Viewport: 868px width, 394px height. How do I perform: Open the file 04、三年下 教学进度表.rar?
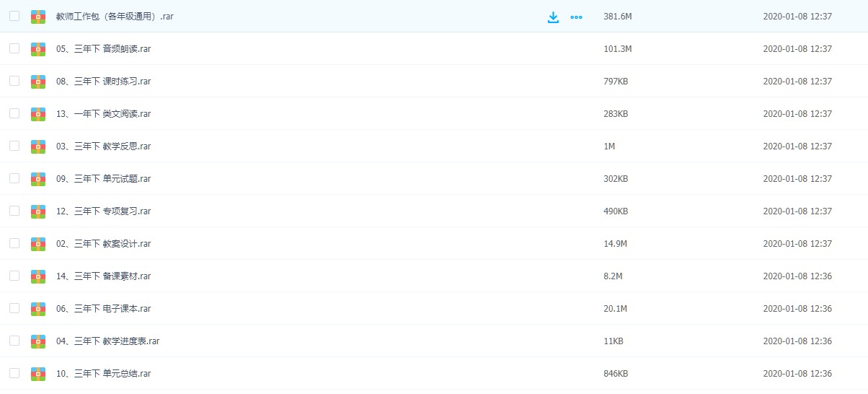coord(107,341)
